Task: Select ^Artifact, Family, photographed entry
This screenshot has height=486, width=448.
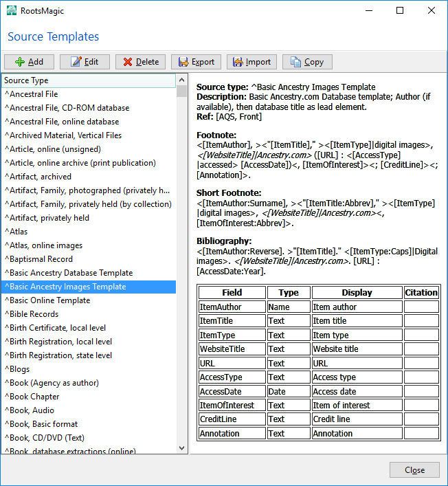Action: 89,190
